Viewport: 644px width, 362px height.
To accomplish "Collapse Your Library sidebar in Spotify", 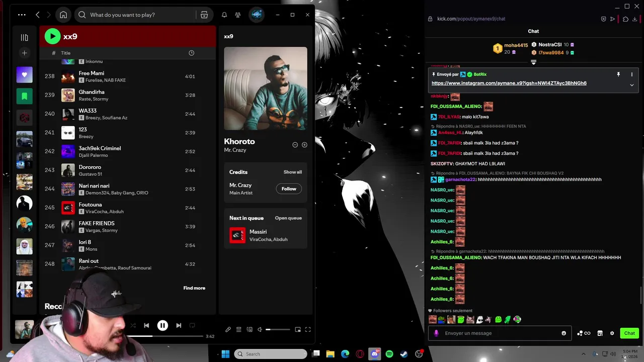I will click(24, 37).
